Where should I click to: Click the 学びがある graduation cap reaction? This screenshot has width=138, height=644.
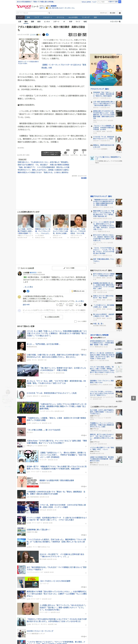pyautogui.click(x=66, y=153)
